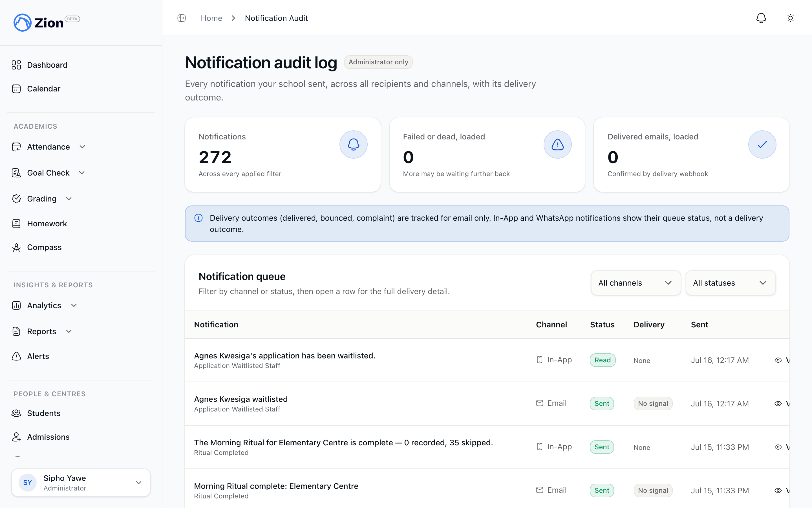Click the info icon in delivery banner
This screenshot has height=508, width=812.
(199, 218)
